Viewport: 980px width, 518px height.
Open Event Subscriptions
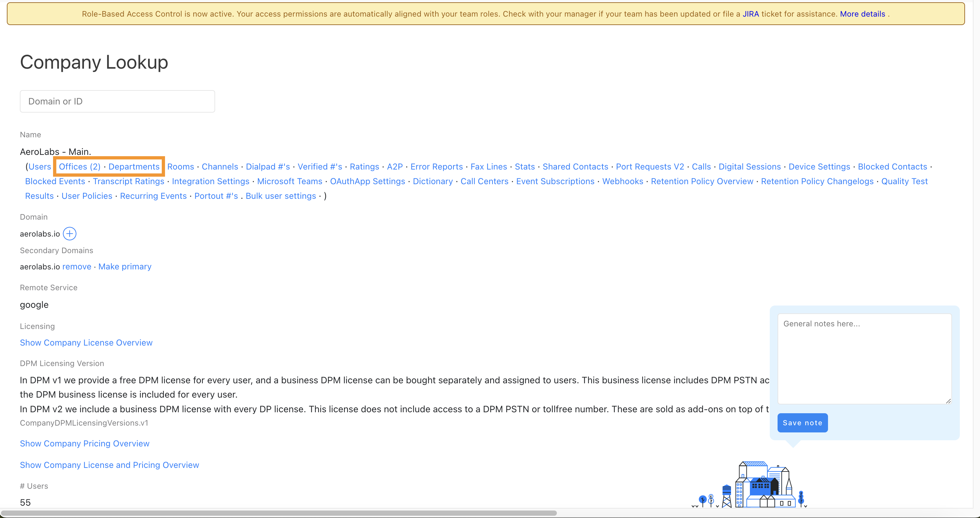point(556,182)
